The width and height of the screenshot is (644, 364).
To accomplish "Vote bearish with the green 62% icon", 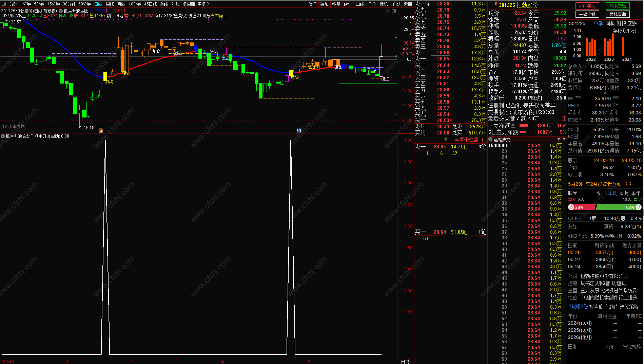I will (639, 207).
